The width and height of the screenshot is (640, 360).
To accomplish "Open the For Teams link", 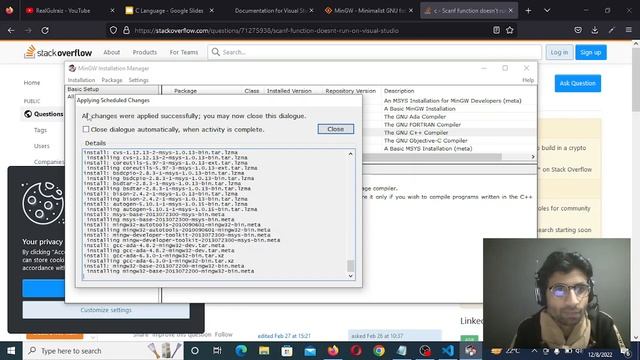I will point(184,52).
